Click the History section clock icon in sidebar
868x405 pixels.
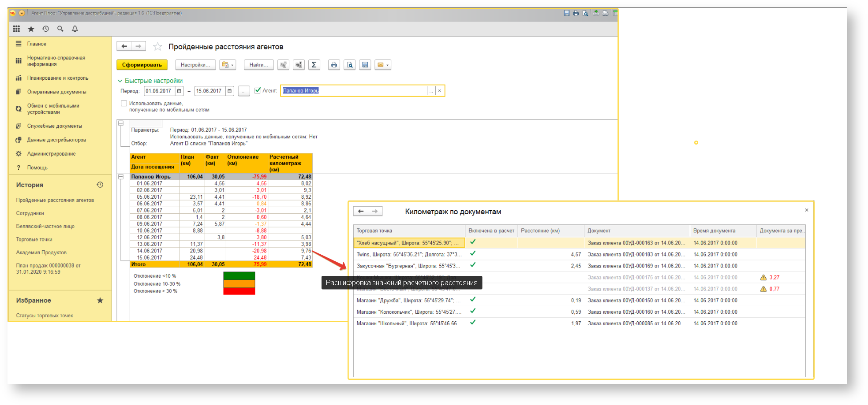coord(100,185)
